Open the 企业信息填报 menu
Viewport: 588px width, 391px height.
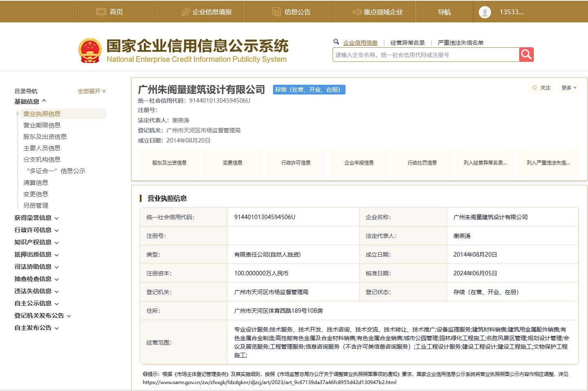212,12
